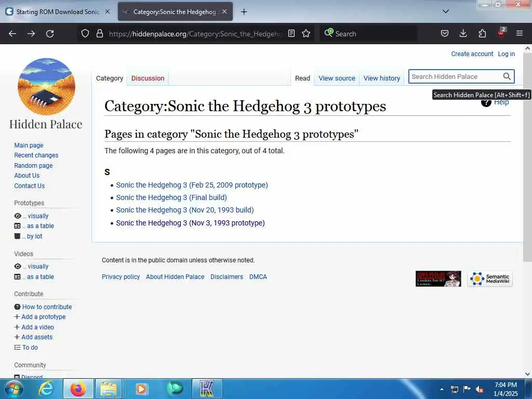Viewport: 532px width, 399px height.
Task: Open the Category page tab
Action: point(109,78)
